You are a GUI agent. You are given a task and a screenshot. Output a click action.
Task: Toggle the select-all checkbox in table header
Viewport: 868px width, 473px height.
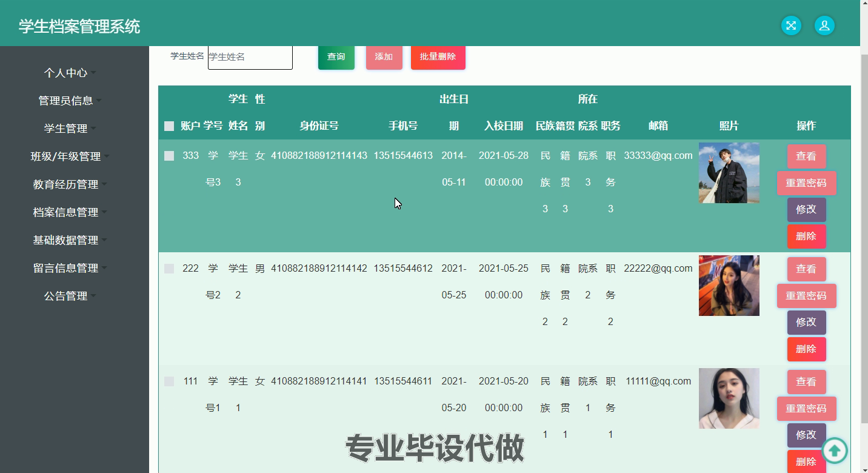click(169, 126)
